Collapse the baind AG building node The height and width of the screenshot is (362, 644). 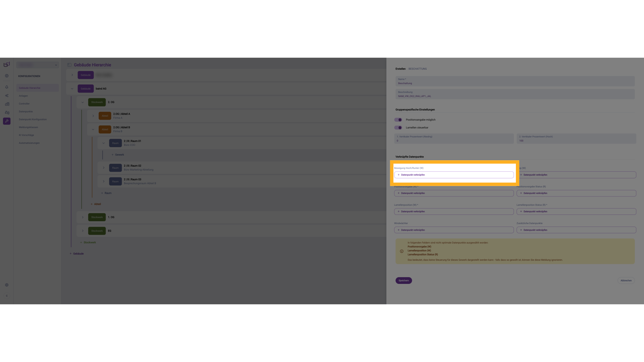72,89
